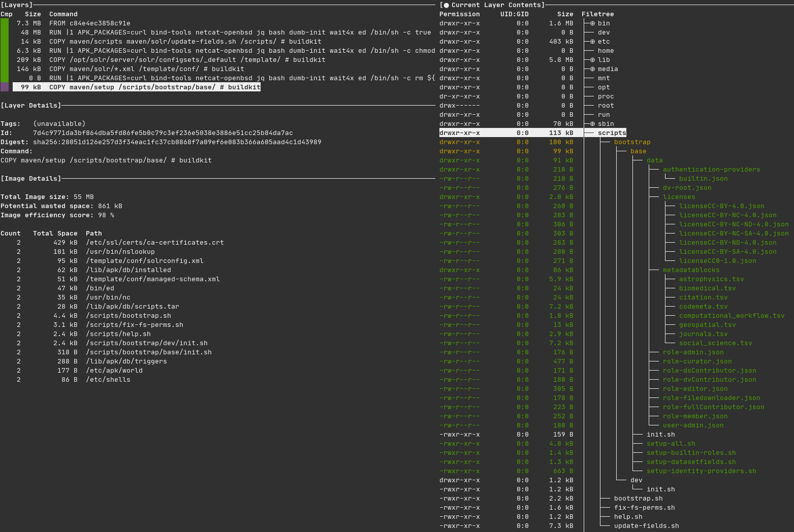Focus the Current Layer Contents panel title
The width and height of the screenshot is (794, 532).
497,5
